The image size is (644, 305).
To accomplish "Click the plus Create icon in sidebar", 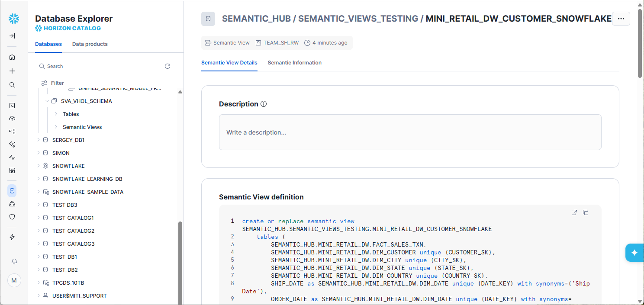I will pyautogui.click(x=12, y=71).
